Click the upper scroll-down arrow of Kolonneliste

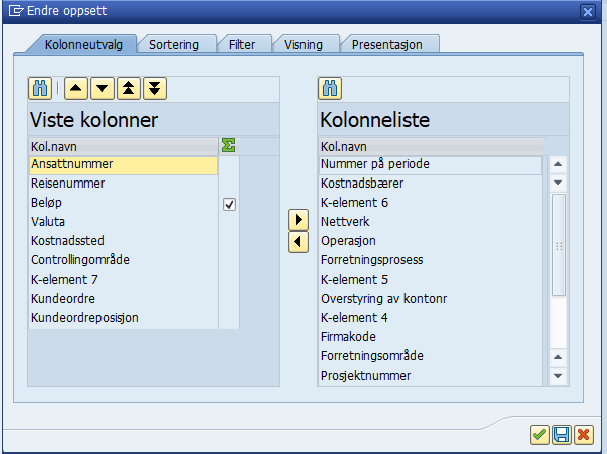558,182
